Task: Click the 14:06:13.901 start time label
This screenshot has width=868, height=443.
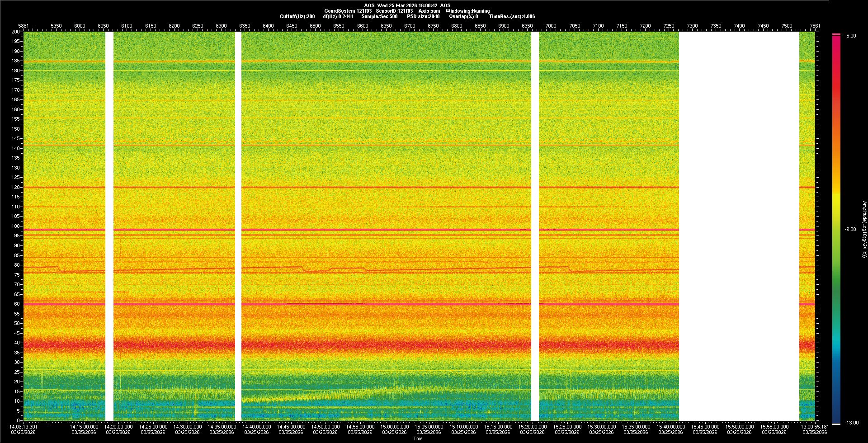Action: [24, 427]
